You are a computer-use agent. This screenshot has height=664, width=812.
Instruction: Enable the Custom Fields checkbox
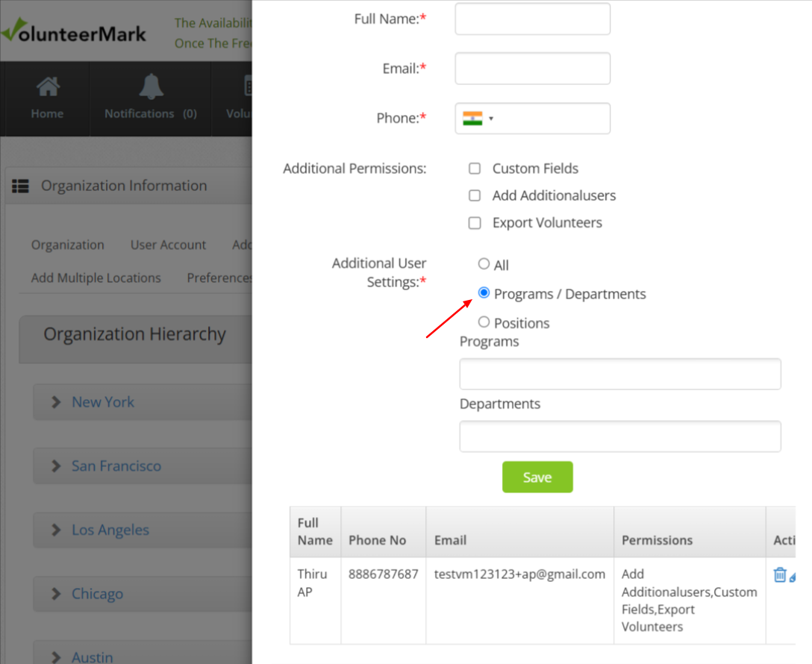pos(475,169)
